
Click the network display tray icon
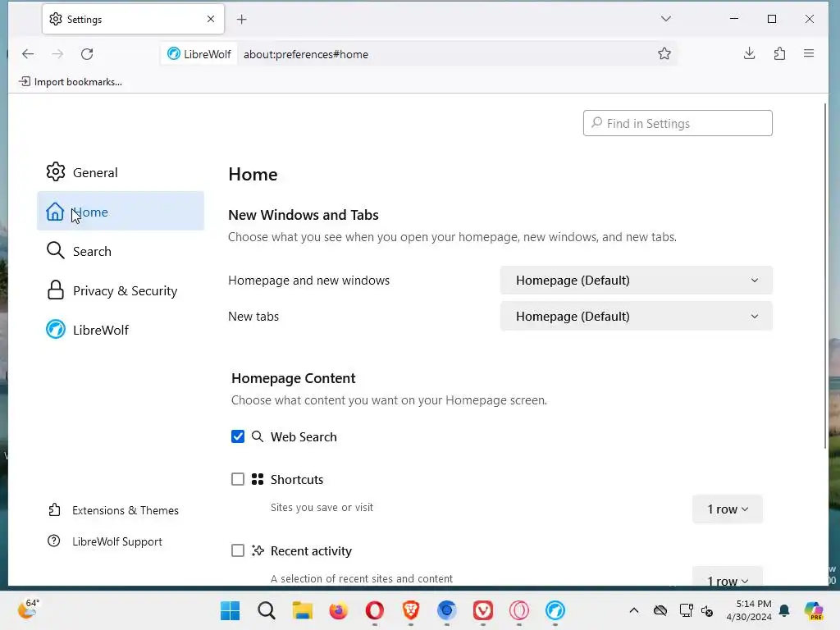(x=686, y=610)
